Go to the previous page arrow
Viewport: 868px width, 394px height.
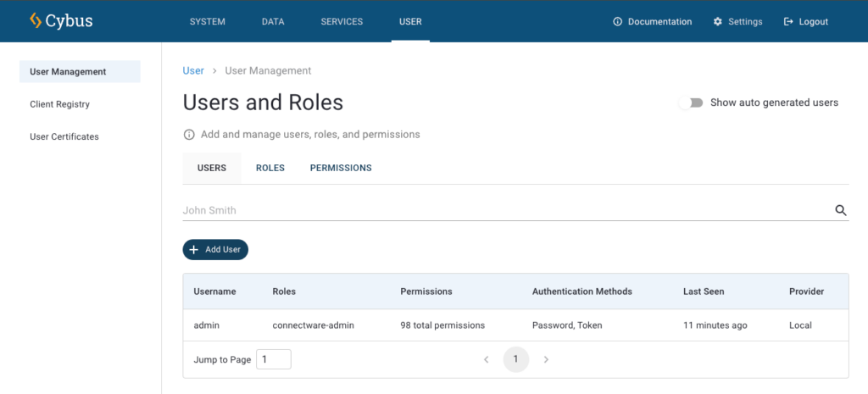(x=486, y=360)
